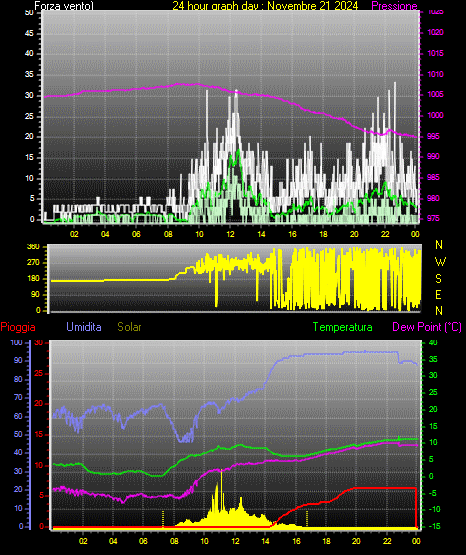
Task: Click the Temperatura legend label
Action: (x=342, y=327)
